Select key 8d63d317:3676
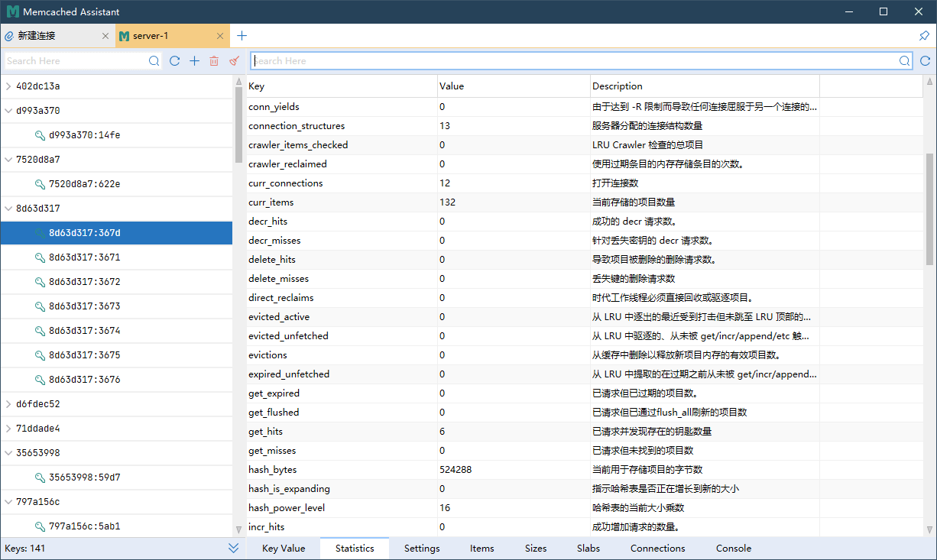 pyautogui.click(x=116, y=380)
